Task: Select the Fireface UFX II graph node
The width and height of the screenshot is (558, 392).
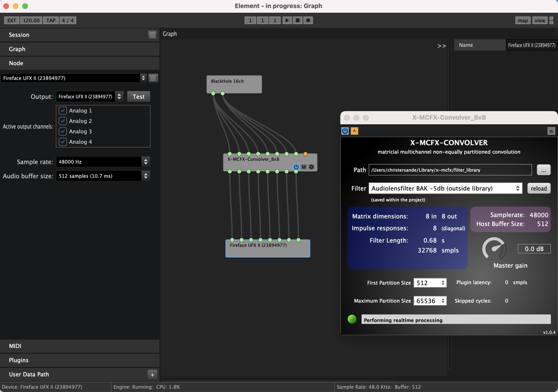Action: pos(268,249)
